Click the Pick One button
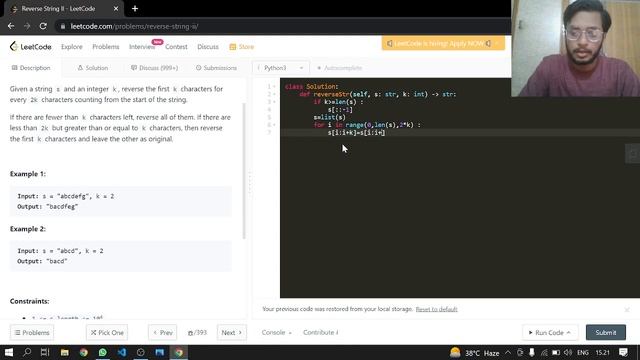This screenshot has width=640, height=360. (x=107, y=333)
